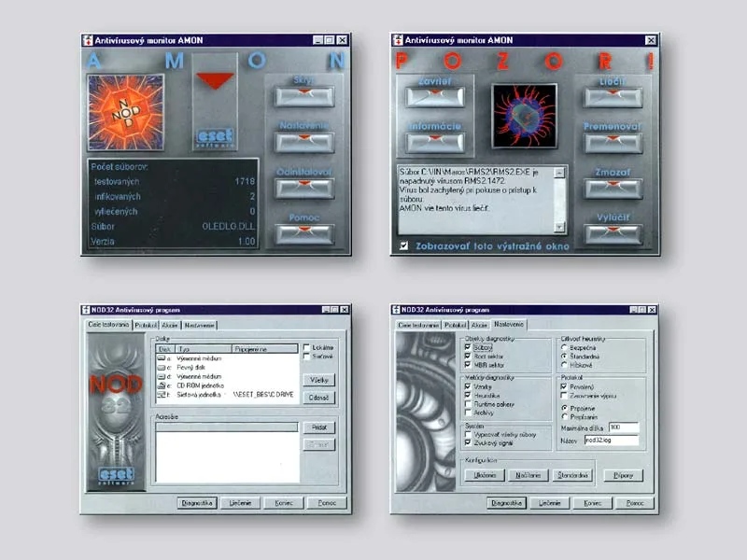Image resolution: width=747 pixels, height=560 pixels.
Task: Click the Prípony button in settings window
Action: (x=623, y=475)
